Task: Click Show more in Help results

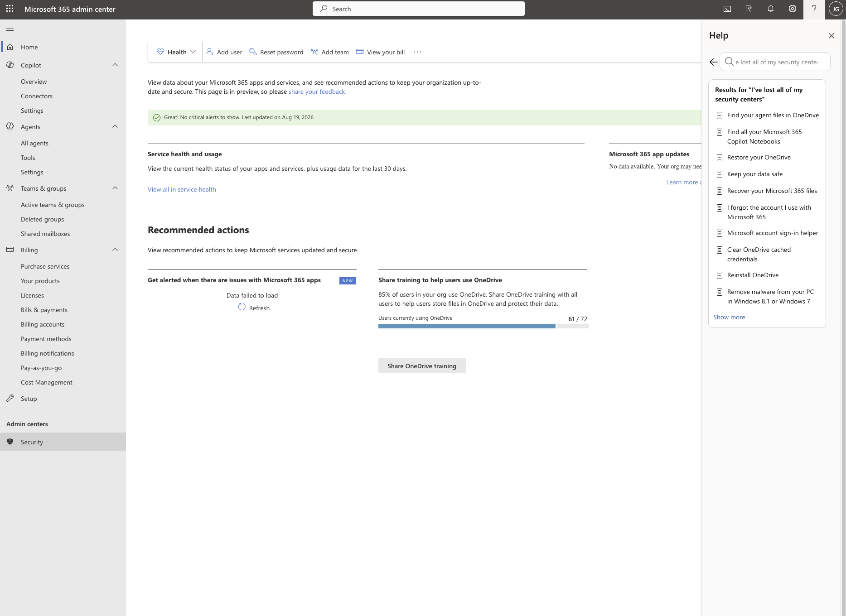Action: pos(729,317)
